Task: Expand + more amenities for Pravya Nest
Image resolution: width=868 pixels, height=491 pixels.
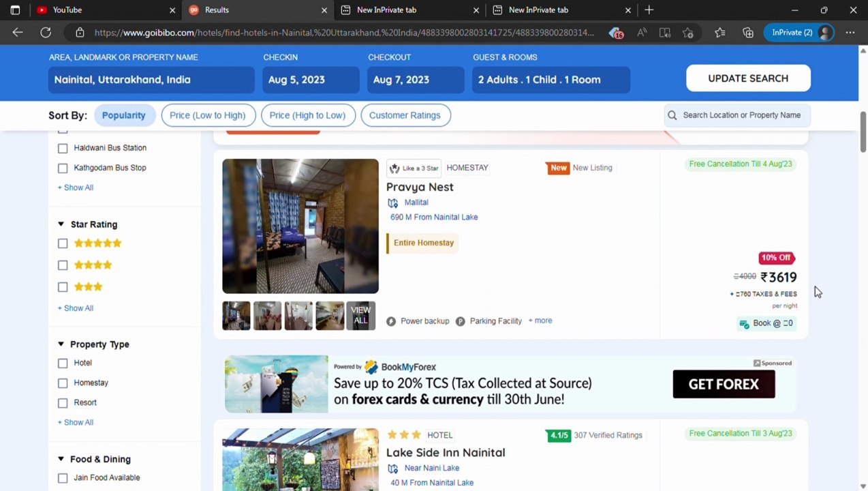Action: (x=540, y=321)
